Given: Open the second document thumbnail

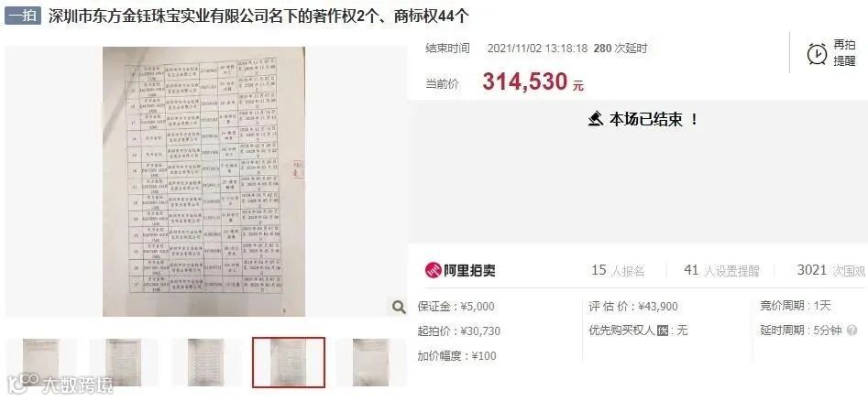Looking at the screenshot, I should (123, 363).
